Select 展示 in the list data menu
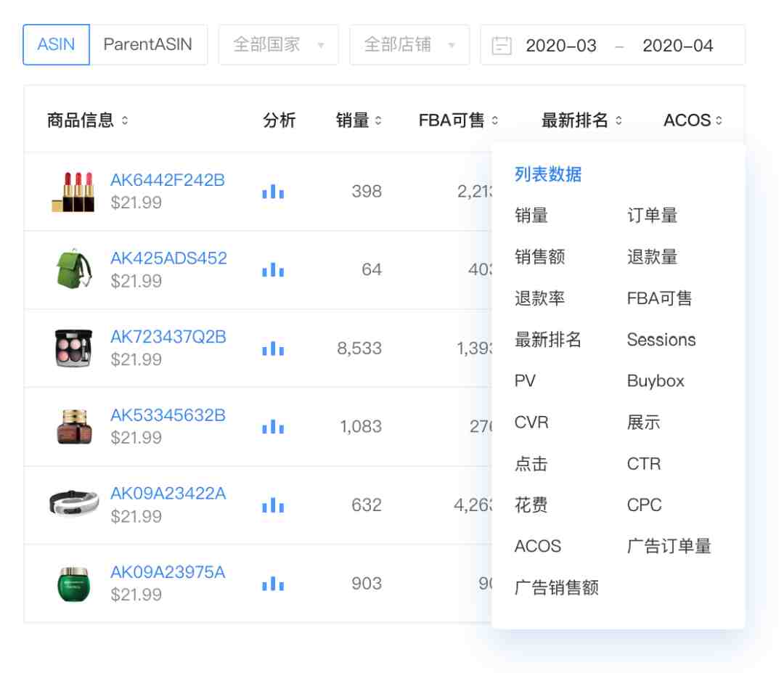Viewport: 784px width, 673px height. (x=643, y=423)
